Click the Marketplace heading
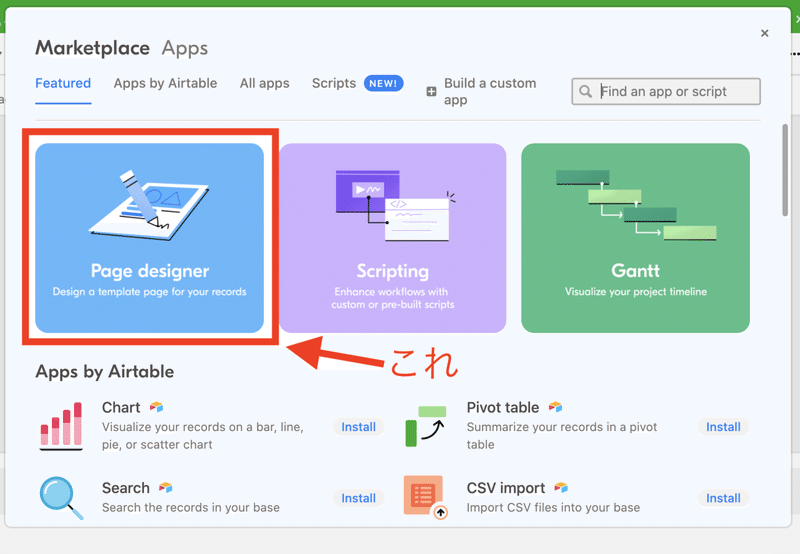 click(x=92, y=48)
